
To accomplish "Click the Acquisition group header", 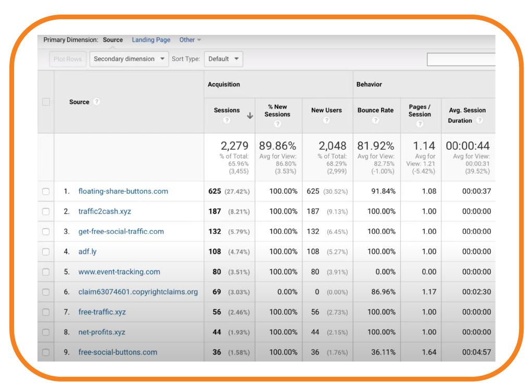I will point(224,84).
